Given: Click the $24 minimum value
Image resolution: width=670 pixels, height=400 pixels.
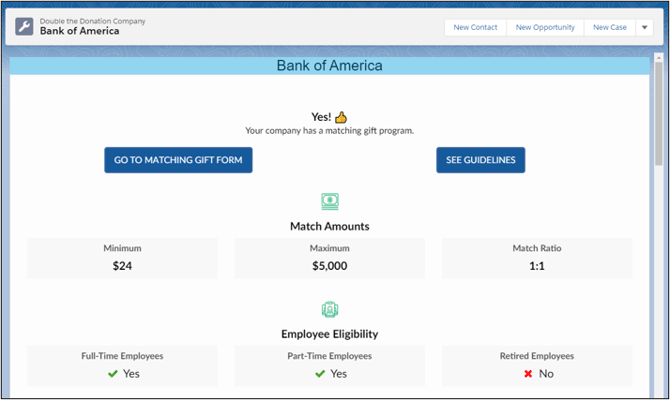Looking at the screenshot, I should coord(122,266).
